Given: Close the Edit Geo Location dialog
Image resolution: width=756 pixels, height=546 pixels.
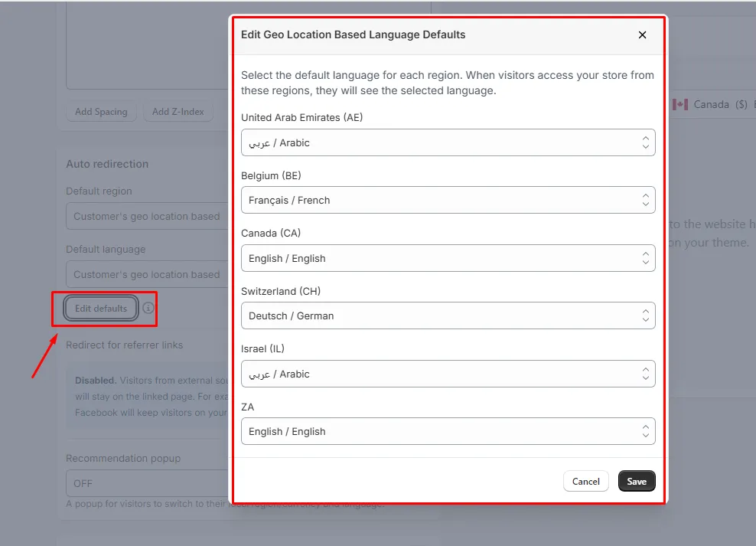Looking at the screenshot, I should (x=642, y=34).
